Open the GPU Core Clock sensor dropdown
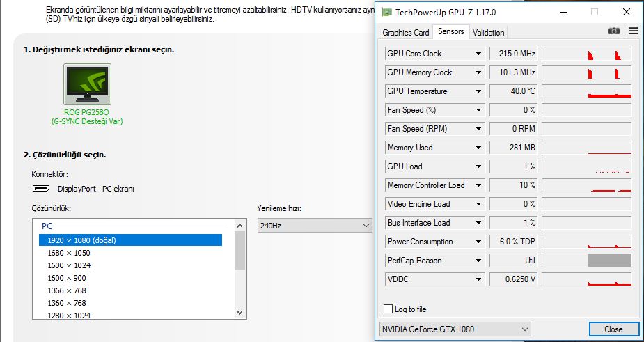This screenshot has width=644, height=342. click(x=478, y=54)
